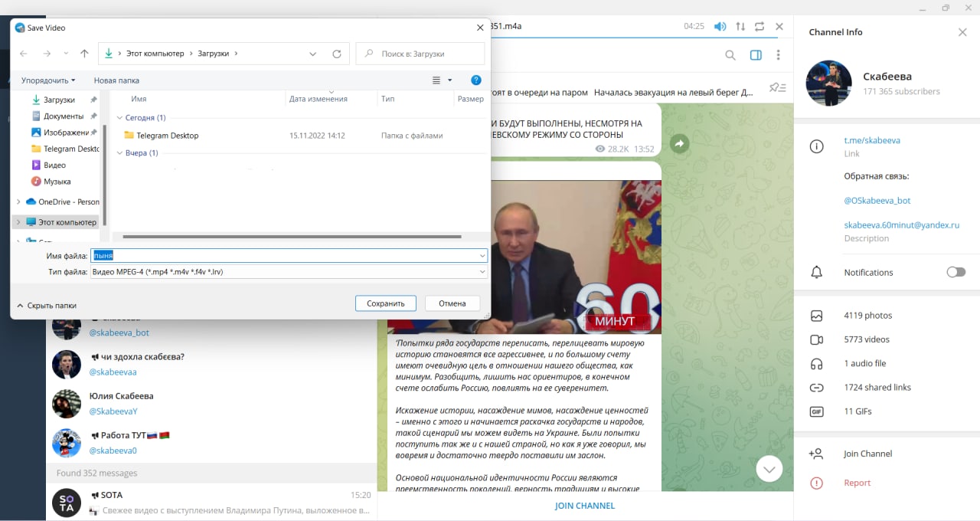
Task: Open the Упорядочить menu
Action: (48, 80)
